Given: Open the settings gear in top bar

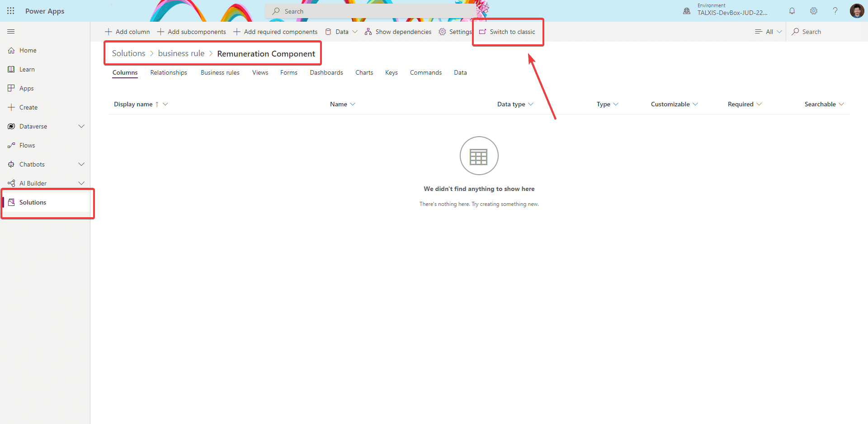Looking at the screenshot, I should [x=814, y=11].
